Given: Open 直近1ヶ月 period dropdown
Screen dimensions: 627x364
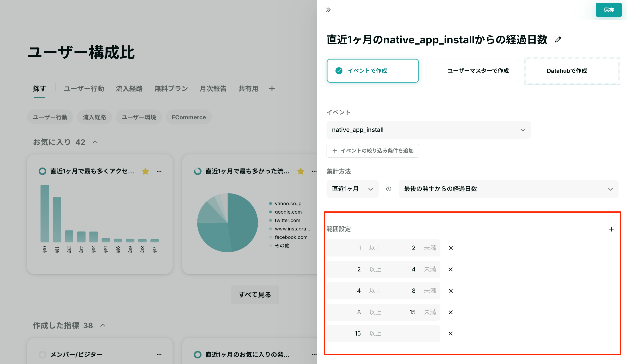Looking at the screenshot, I should pos(352,189).
